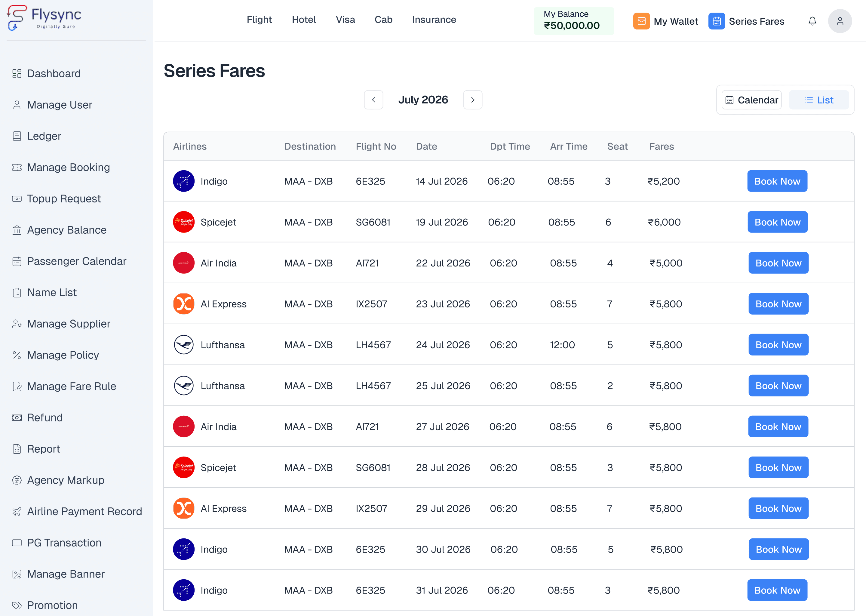Open the user profile avatar

coord(840,21)
